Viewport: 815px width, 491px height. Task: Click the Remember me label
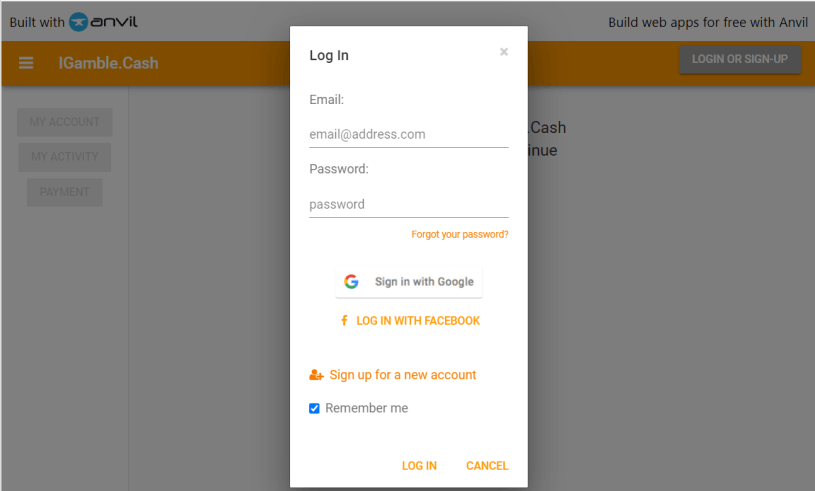pyautogui.click(x=366, y=408)
